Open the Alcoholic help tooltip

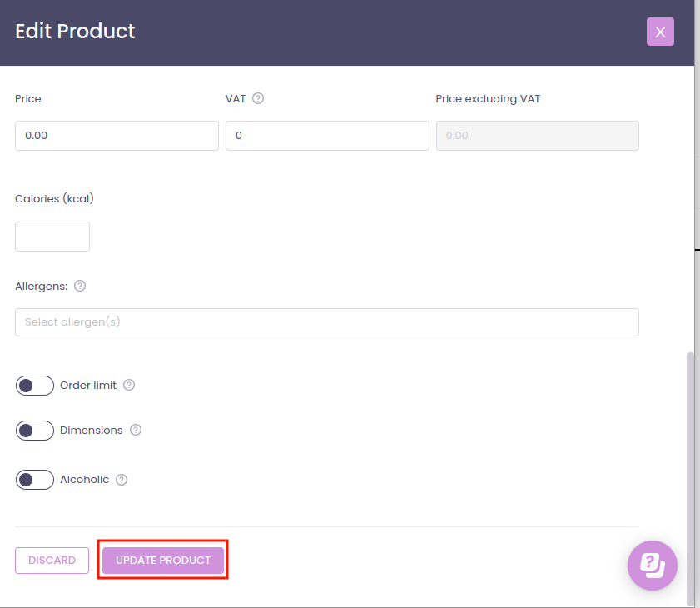(122, 480)
